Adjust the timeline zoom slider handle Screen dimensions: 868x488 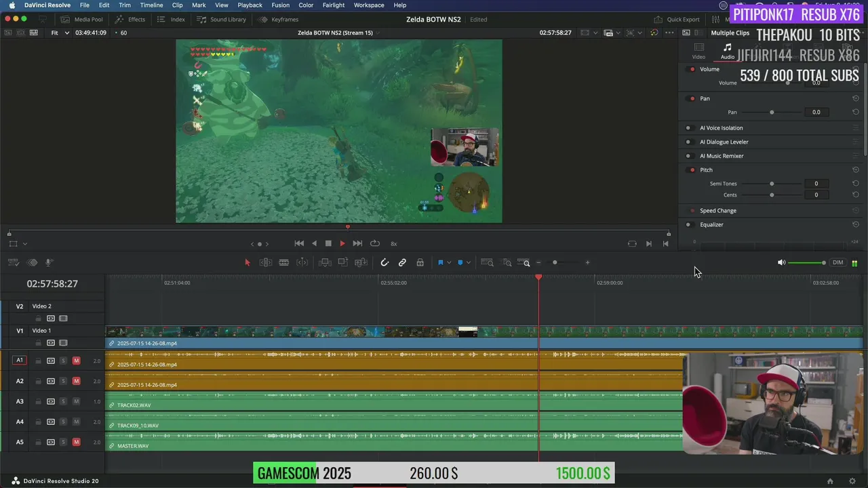coord(555,262)
